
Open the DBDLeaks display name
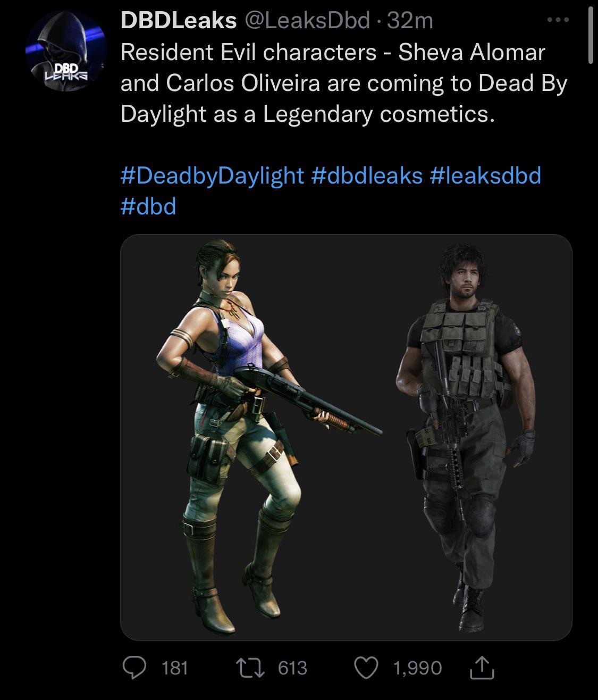(179, 21)
